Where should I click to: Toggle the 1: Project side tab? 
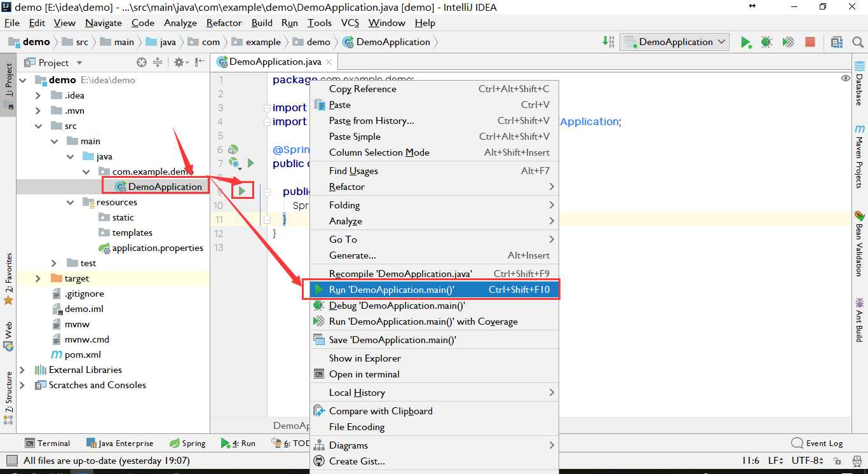[x=8, y=86]
